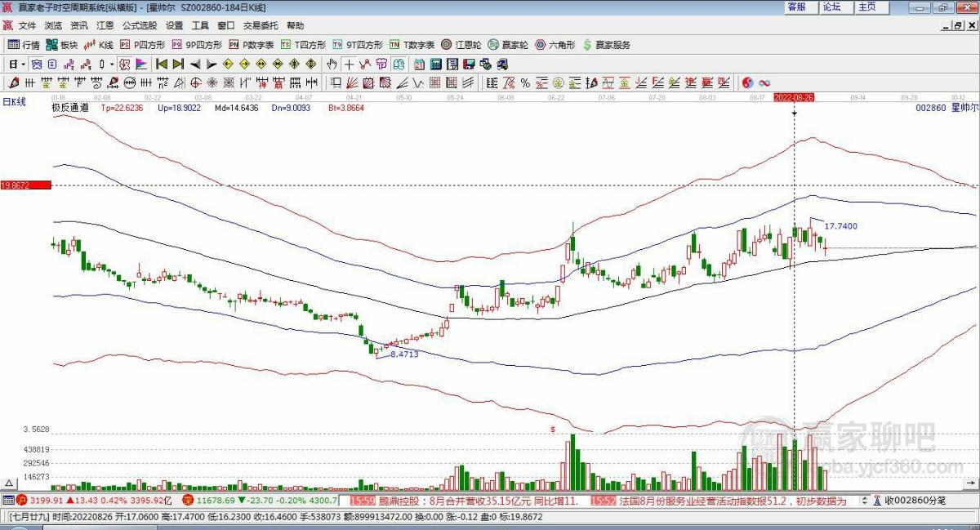This screenshot has height=530, width=980.
Task: Click the 日K线 chart label
Action: pyautogui.click(x=14, y=101)
